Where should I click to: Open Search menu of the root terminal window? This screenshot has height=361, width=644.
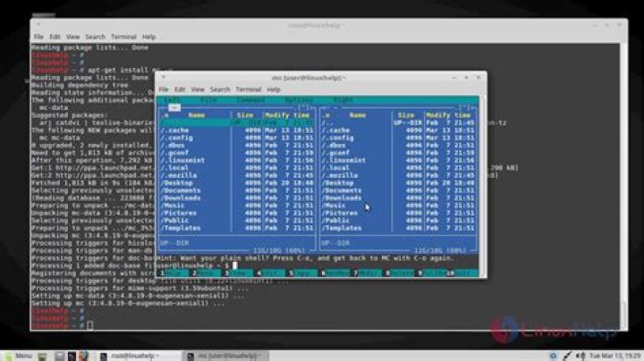coord(96,37)
